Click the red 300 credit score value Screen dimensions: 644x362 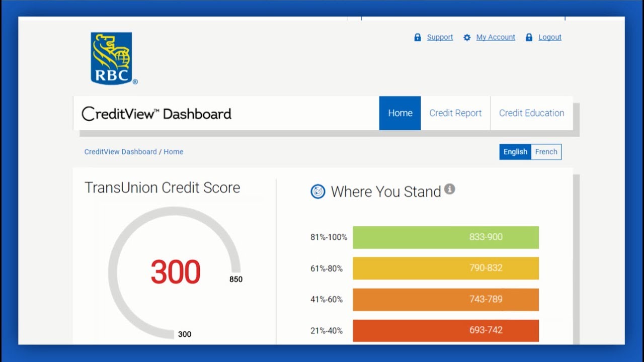click(x=176, y=272)
